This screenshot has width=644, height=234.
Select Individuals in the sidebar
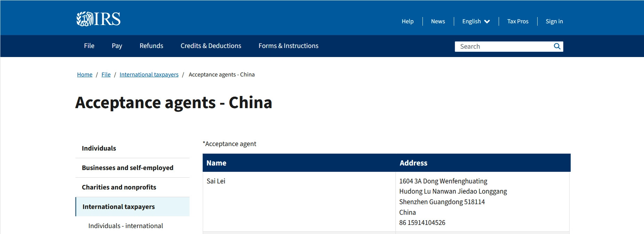click(x=132, y=148)
